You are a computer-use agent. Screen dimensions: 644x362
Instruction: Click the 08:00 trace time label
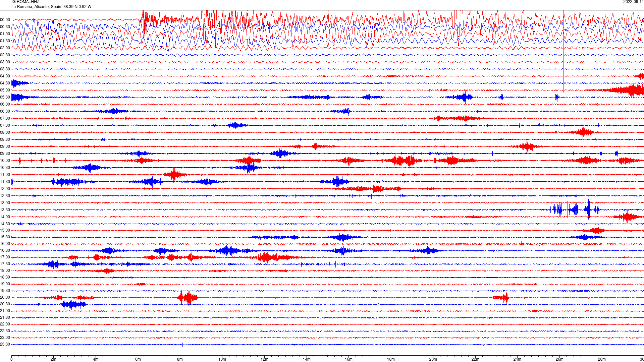pos(5,132)
